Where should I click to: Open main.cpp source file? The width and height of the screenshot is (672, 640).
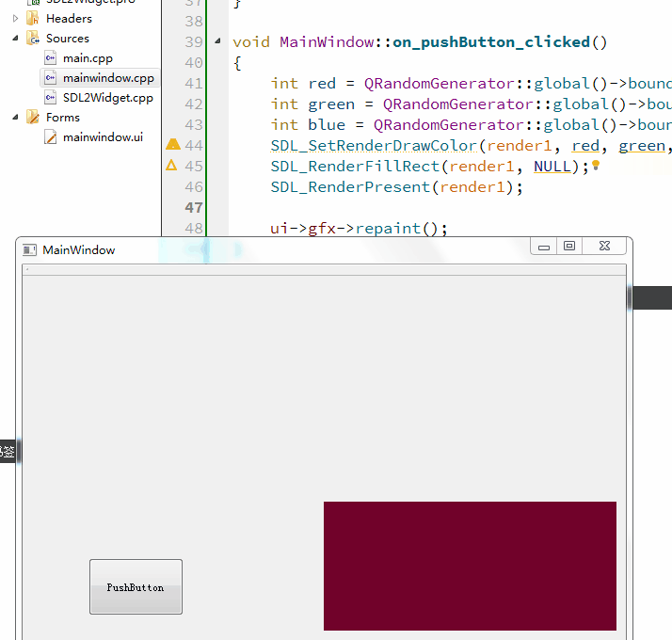[x=88, y=57]
